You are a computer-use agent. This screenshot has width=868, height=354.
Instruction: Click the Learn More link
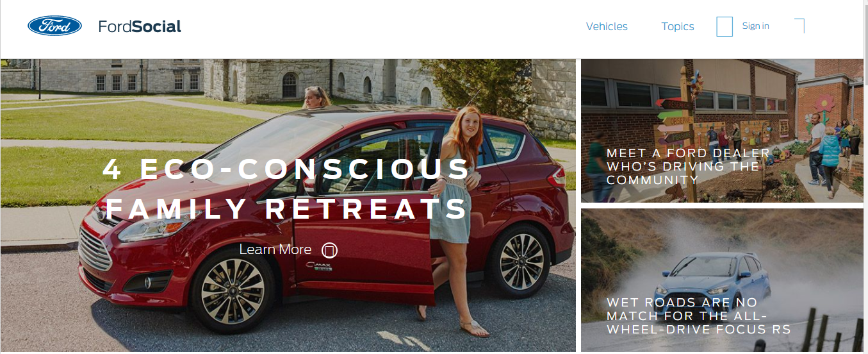275,249
